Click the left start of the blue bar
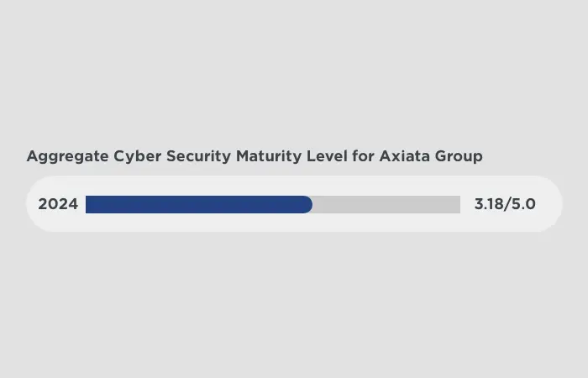Screen dimensions: 588x378 pyautogui.click(x=89, y=204)
